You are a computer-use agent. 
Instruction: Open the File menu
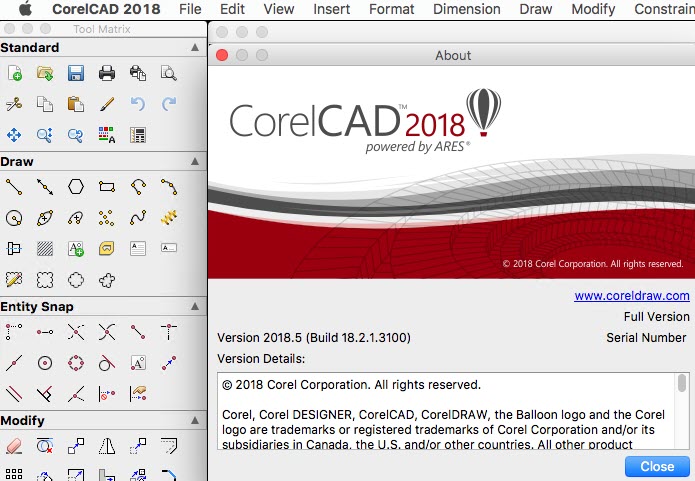tap(190, 9)
